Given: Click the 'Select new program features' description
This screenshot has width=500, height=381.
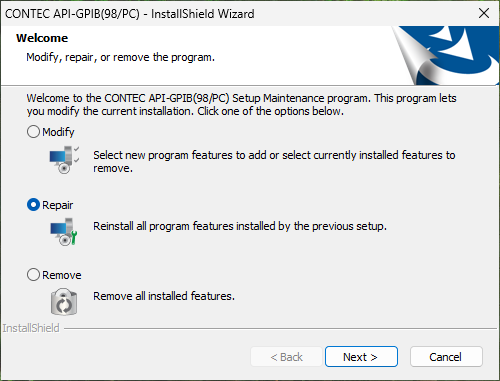Looking at the screenshot, I should pyautogui.click(x=274, y=162).
